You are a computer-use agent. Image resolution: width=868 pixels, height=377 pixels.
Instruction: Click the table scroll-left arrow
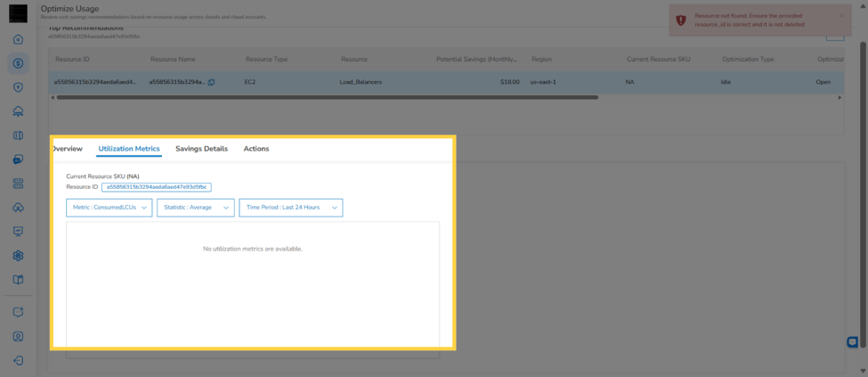(x=52, y=97)
